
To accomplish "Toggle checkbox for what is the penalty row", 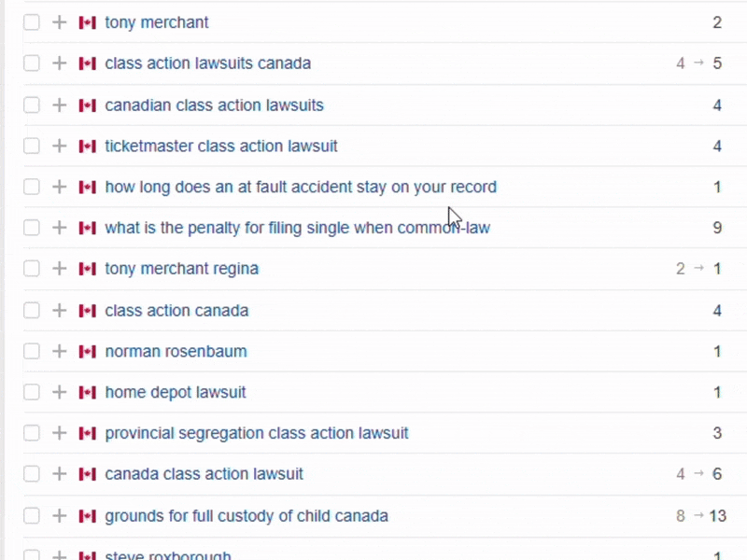I will (x=32, y=228).
